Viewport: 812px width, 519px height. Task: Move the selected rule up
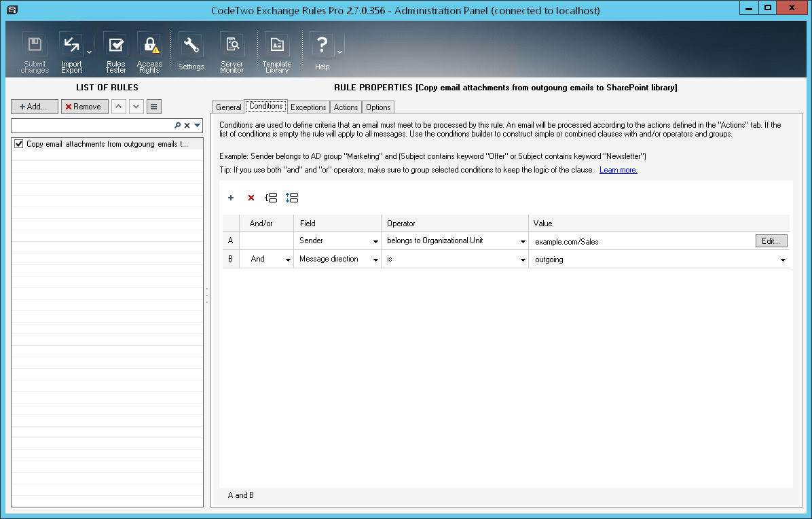tap(119, 107)
